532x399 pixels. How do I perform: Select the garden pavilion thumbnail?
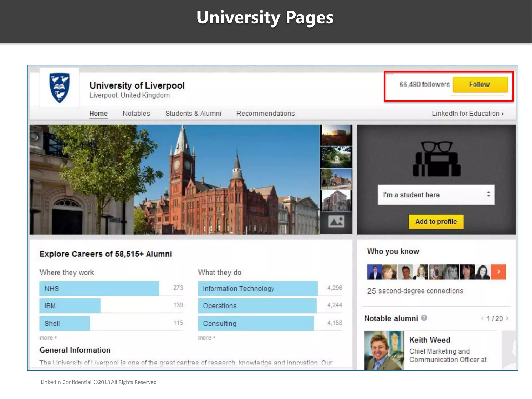tap(336, 157)
